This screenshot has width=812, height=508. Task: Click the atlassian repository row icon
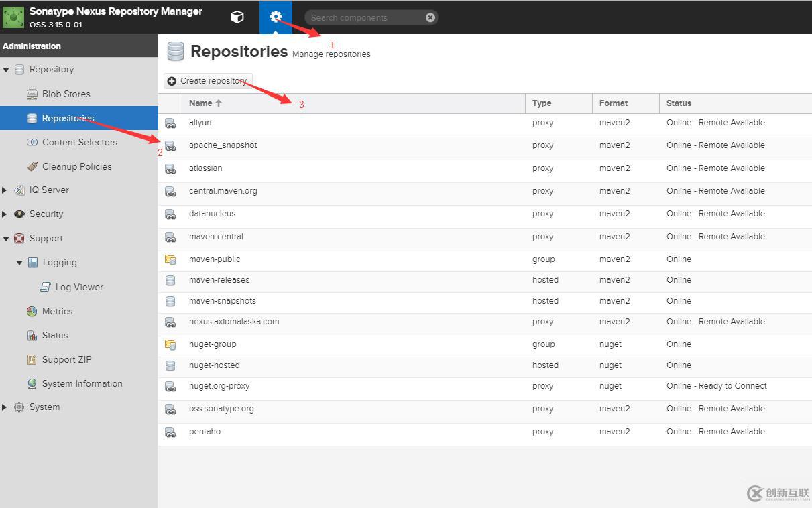[x=170, y=169]
